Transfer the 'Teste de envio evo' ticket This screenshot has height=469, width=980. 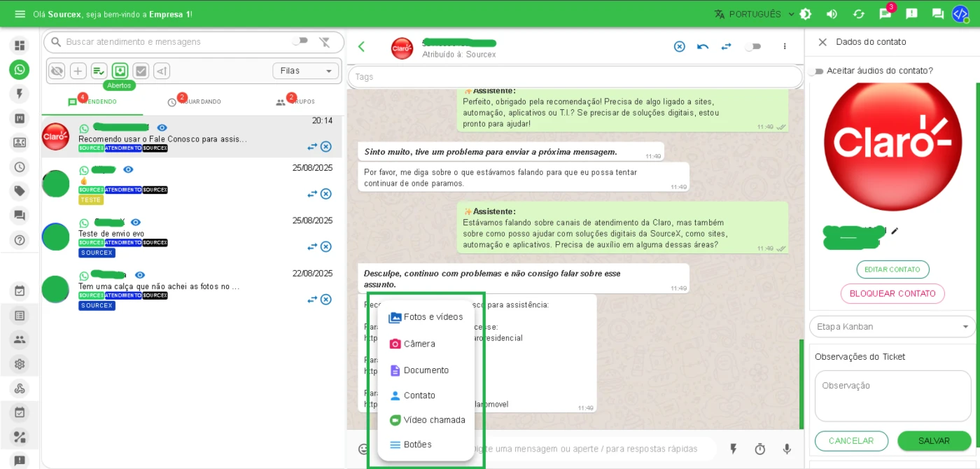(312, 247)
